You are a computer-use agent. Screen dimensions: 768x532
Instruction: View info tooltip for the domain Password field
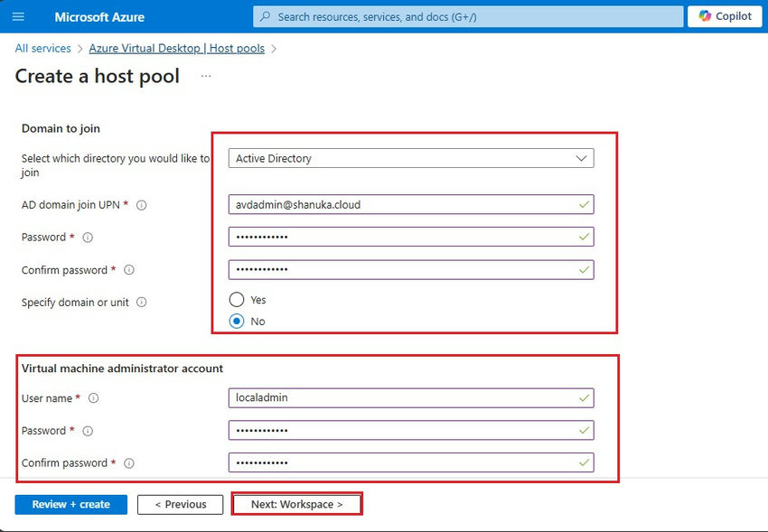tap(87, 238)
